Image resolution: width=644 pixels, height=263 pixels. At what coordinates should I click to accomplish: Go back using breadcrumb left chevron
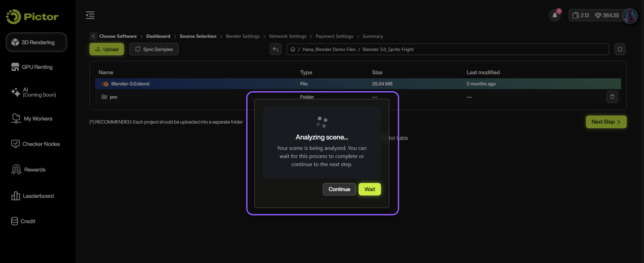(94, 36)
